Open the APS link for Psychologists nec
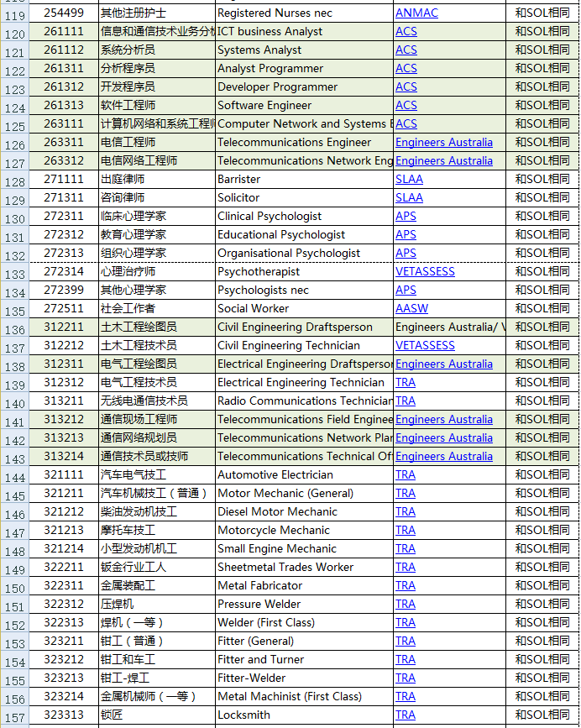Image resolution: width=581 pixels, height=728 pixels. click(x=406, y=291)
